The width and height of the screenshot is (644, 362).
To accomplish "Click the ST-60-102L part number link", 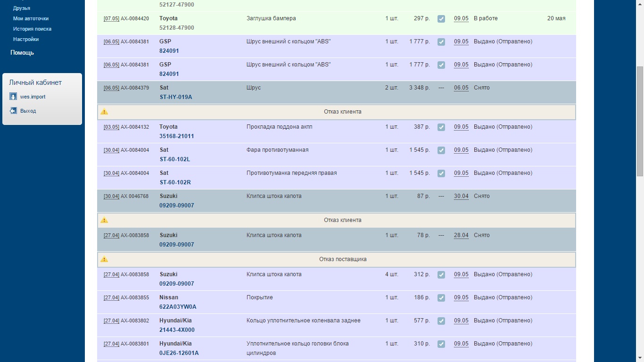I will pos(175,159).
